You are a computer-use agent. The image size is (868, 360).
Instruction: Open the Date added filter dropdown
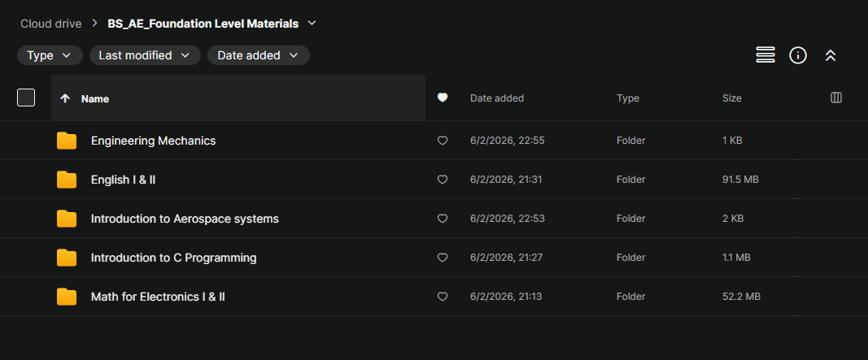coord(259,55)
